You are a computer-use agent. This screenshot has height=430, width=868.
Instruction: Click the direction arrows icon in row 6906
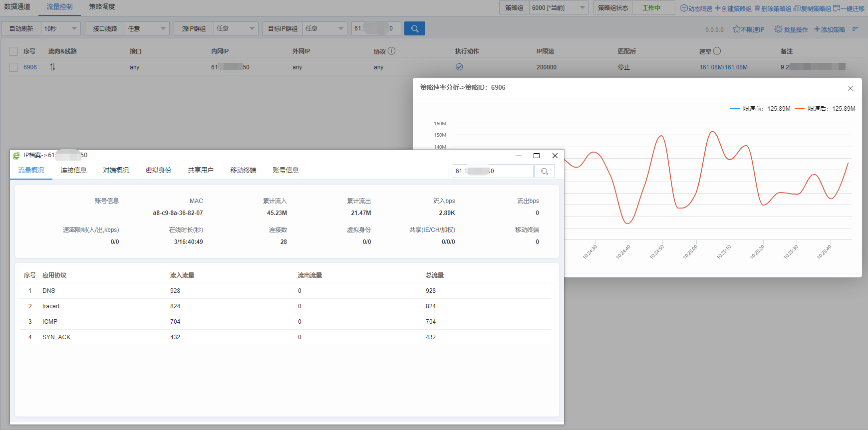pos(52,67)
